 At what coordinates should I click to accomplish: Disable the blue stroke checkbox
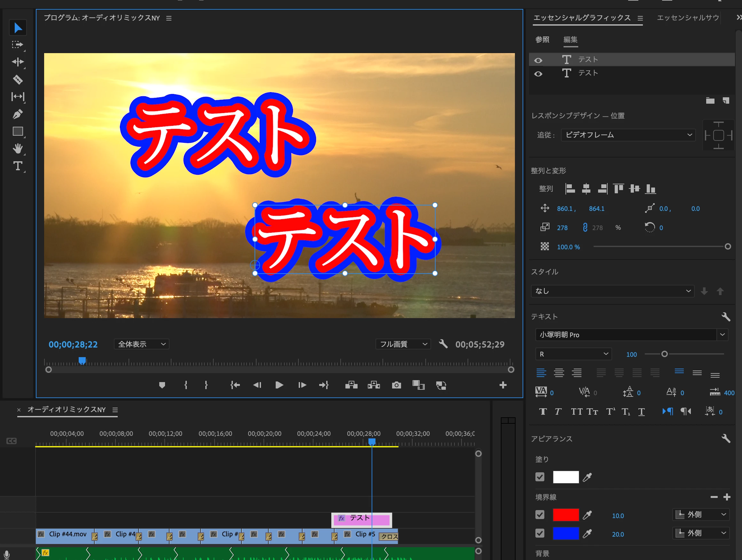click(540, 533)
